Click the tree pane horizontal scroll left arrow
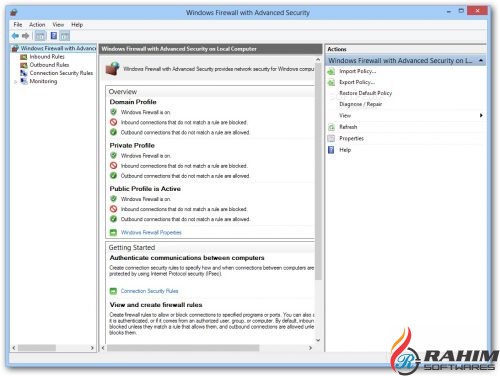This screenshot has width=500, height=376. [14, 348]
